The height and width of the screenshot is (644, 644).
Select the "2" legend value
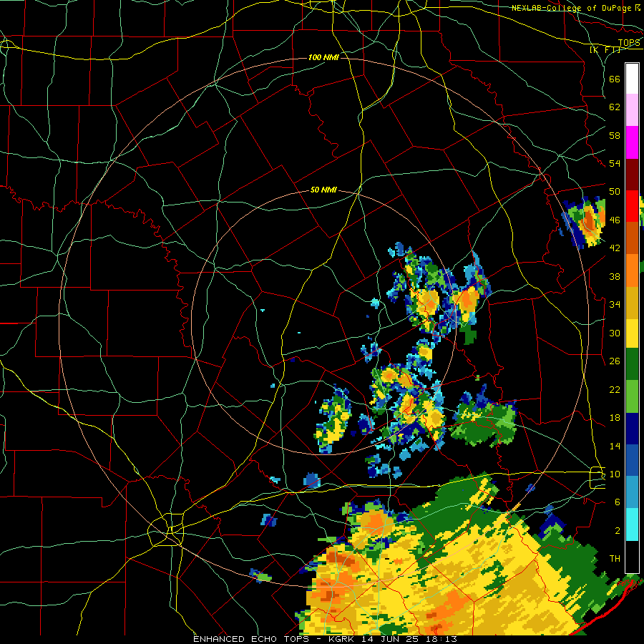pos(617,531)
